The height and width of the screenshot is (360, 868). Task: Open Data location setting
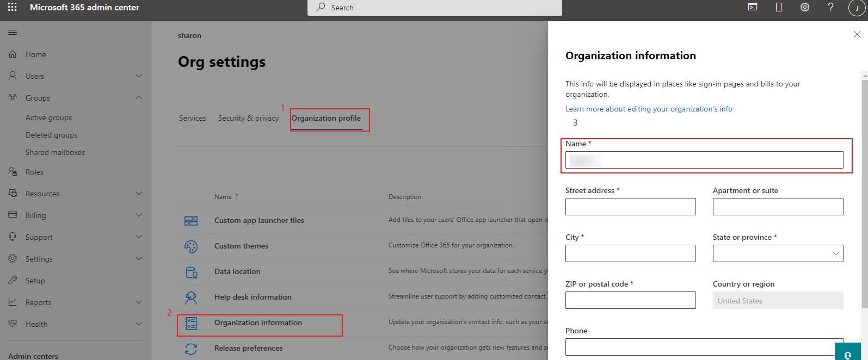tap(237, 271)
